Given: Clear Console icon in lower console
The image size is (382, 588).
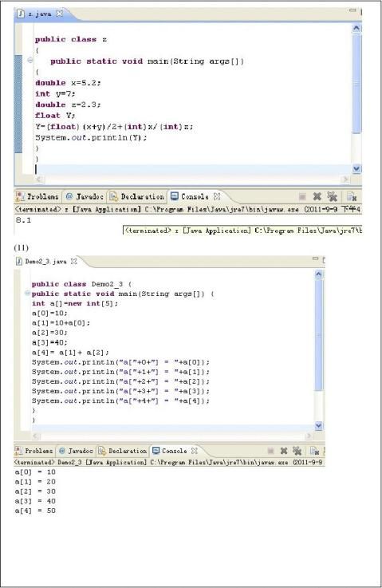Looking at the screenshot, I should coord(314,451).
